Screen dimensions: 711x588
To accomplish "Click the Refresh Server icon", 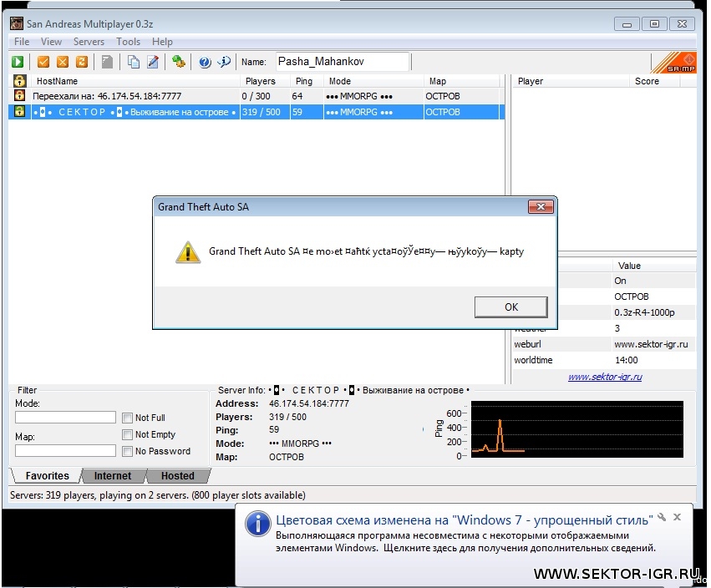I will pyautogui.click(x=82, y=62).
